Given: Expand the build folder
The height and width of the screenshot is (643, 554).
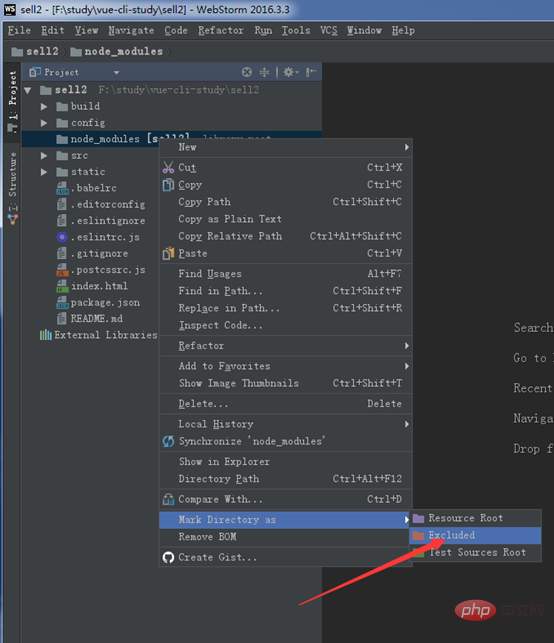Looking at the screenshot, I should pyautogui.click(x=44, y=107).
